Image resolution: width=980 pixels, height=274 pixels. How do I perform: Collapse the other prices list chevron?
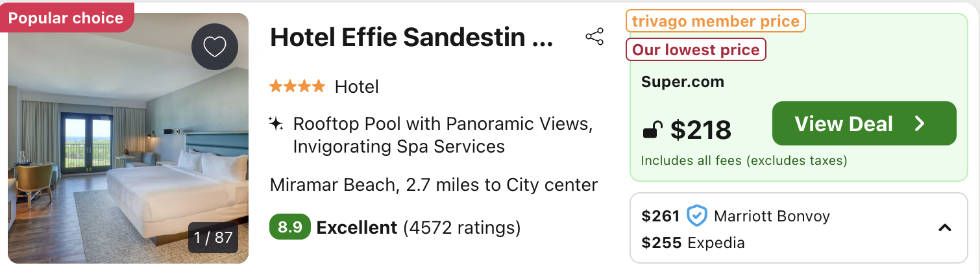(x=945, y=228)
